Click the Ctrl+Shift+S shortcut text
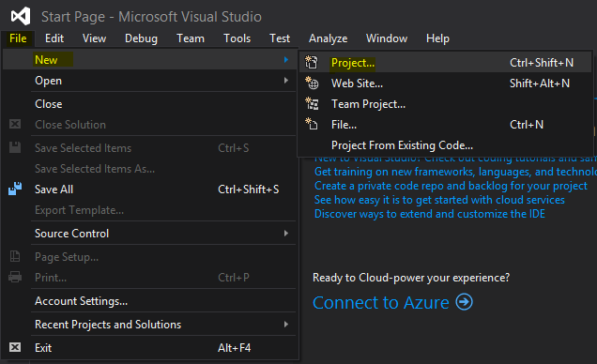This screenshot has height=364, width=597. (248, 190)
